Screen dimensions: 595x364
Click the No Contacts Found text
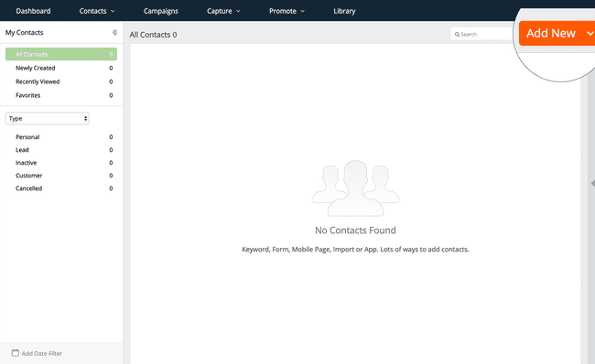pos(355,230)
